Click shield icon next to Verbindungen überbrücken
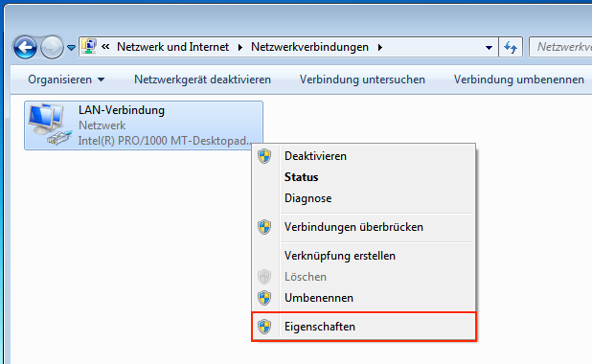Image resolution: width=592 pixels, height=364 pixels. [264, 227]
